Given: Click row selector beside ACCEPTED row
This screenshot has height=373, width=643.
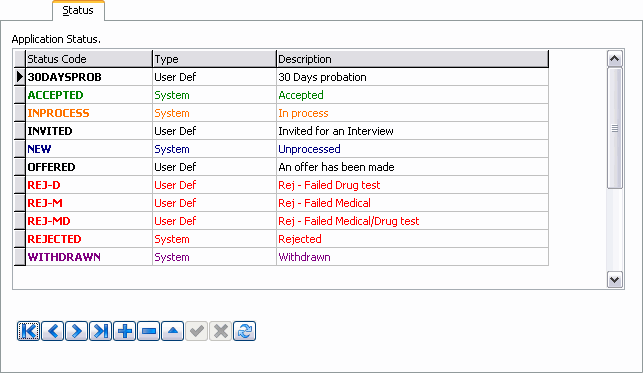Looking at the screenshot, I should pyautogui.click(x=19, y=95).
